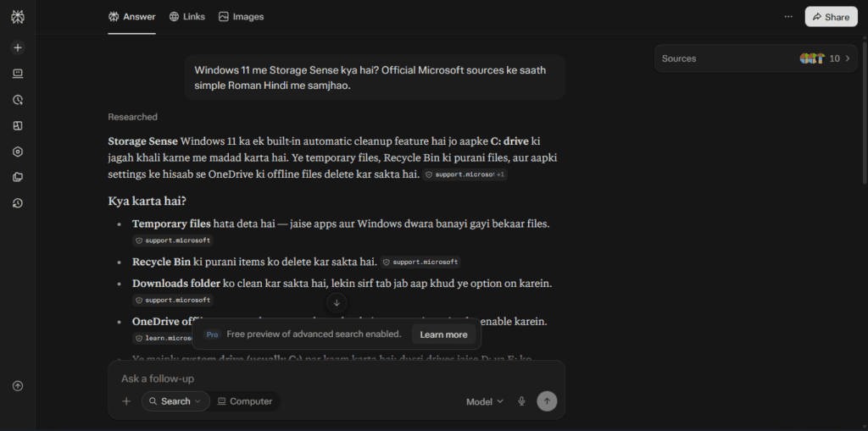Open the Computer laptop icon in the sidebar
This screenshot has height=431, width=868.
click(x=18, y=74)
